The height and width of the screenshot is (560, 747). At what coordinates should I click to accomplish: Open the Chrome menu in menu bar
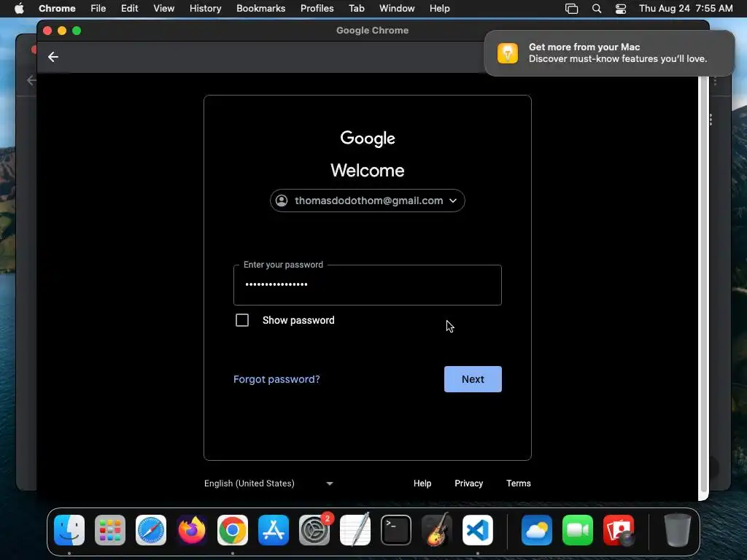point(57,8)
